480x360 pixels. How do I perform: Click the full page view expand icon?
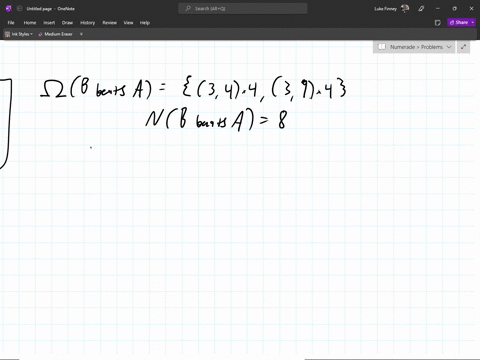463,47
